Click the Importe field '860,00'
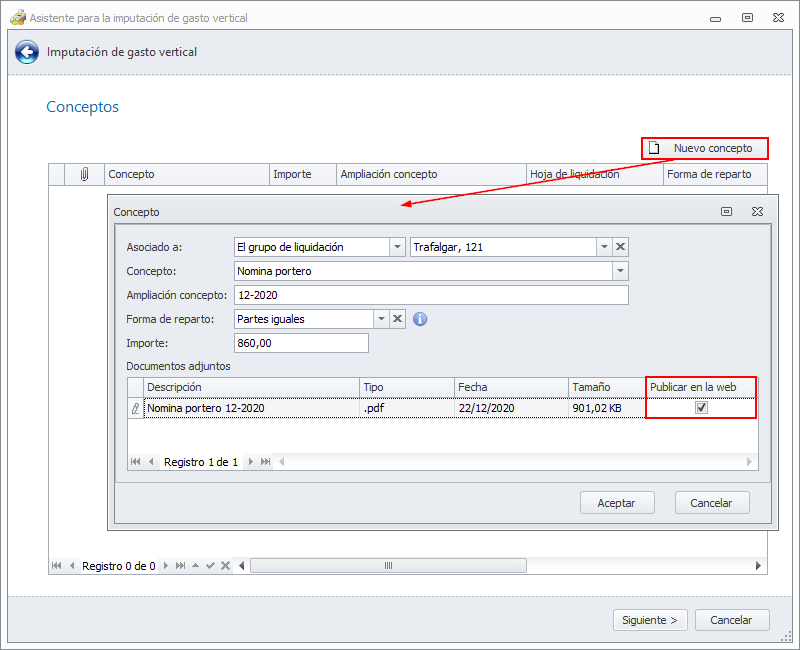Viewport: 800px width, 650px height. click(x=301, y=343)
